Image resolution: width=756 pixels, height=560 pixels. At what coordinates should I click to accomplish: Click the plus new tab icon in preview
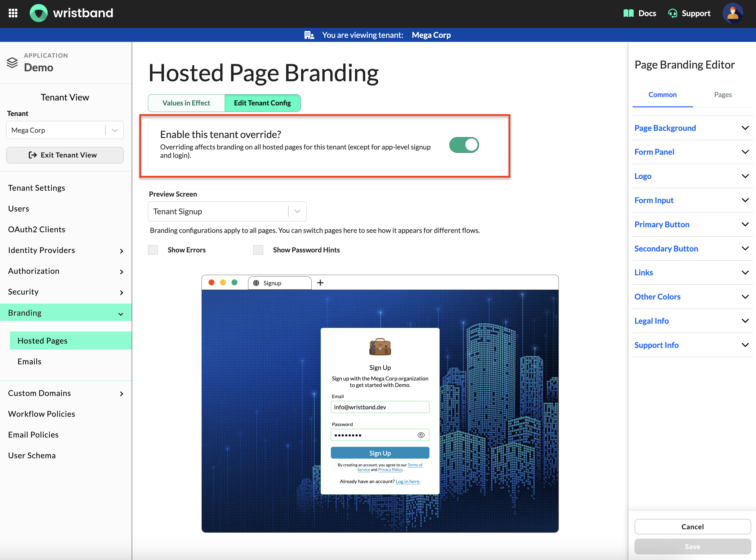[320, 283]
